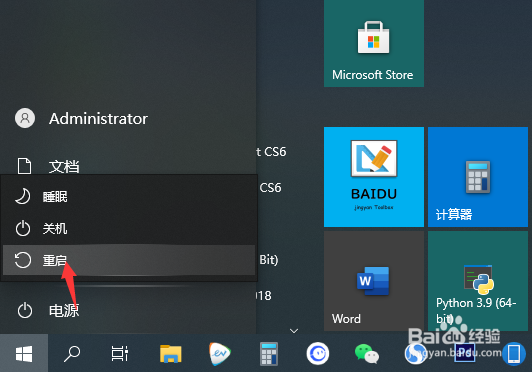Open File Explorer from the taskbar

pos(171,353)
